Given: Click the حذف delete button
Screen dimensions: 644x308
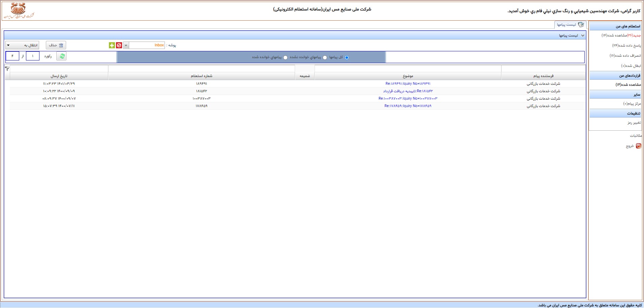Looking at the screenshot, I should (x=56, y=45).
